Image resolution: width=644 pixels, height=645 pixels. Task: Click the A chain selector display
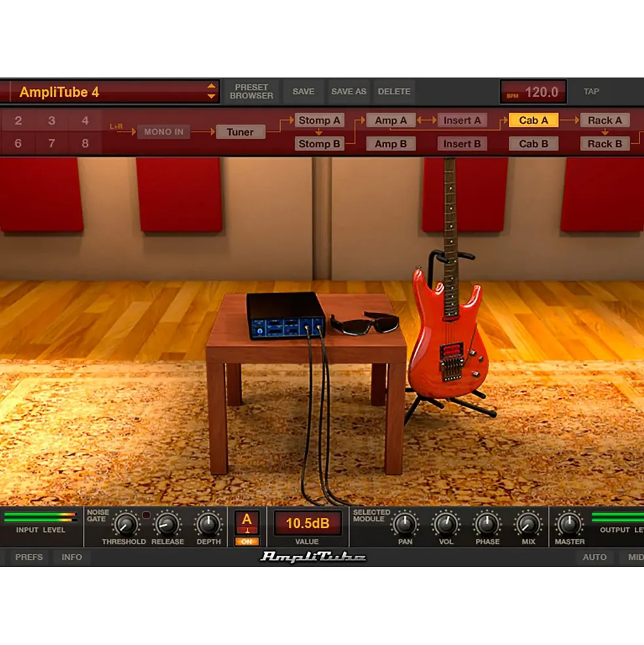point(247,522)
